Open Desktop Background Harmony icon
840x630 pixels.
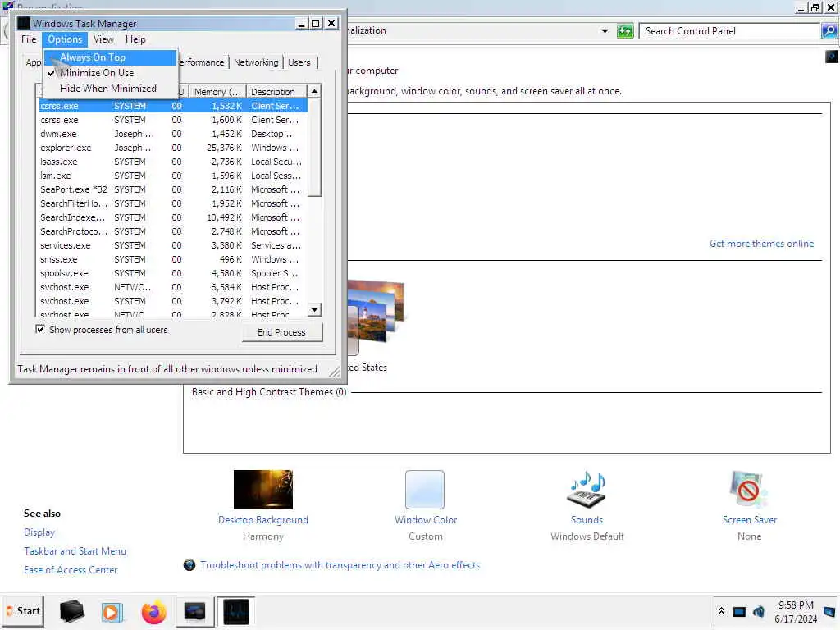pos(263,490)
